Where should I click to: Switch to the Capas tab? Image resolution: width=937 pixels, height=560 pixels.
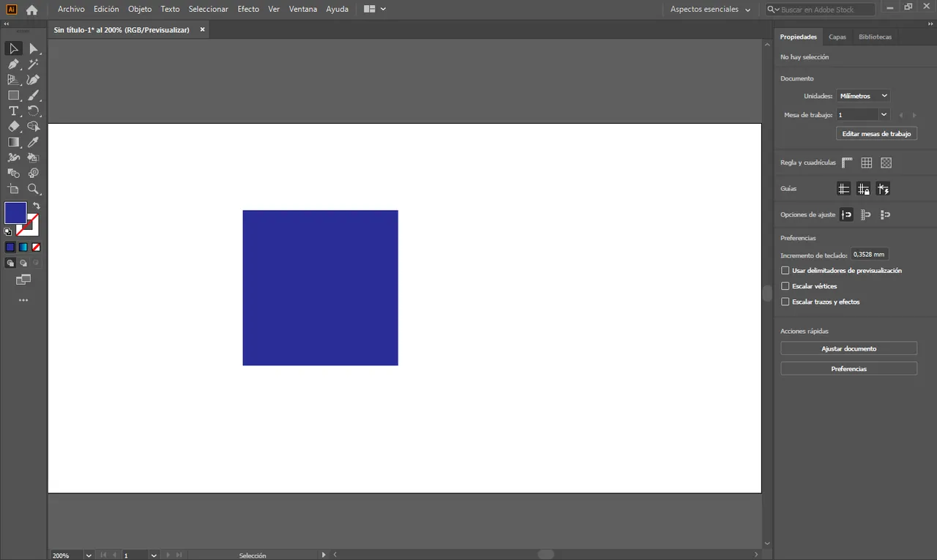tap(837, 37)
